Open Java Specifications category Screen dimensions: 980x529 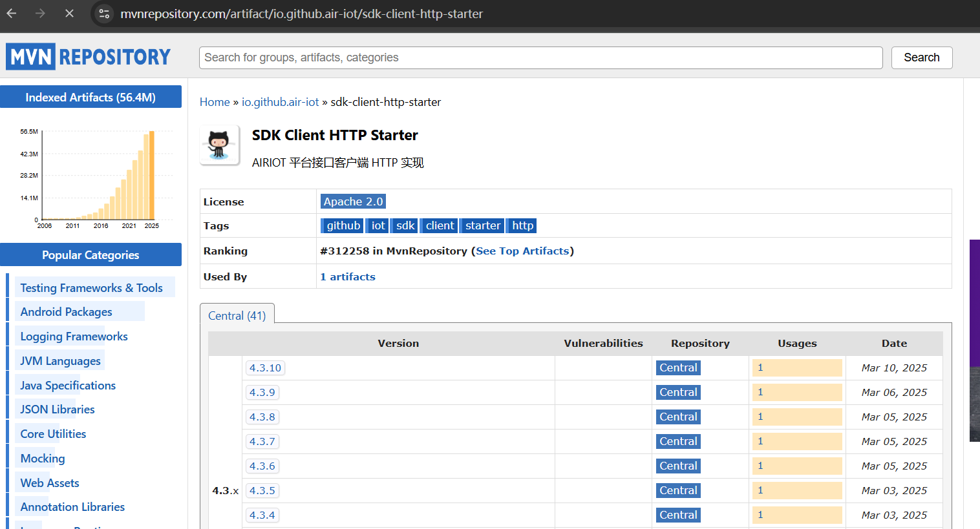pyautogui.click(x=68, y=386)
